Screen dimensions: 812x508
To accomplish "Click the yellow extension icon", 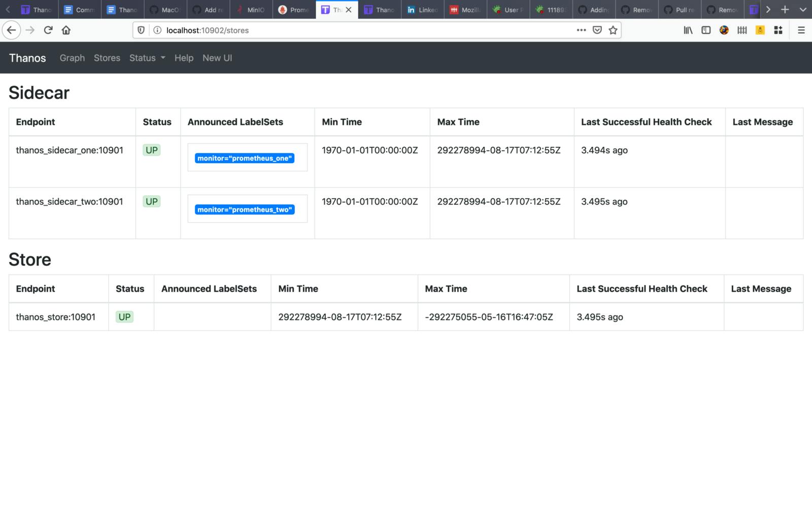I will tap(760, 30).
